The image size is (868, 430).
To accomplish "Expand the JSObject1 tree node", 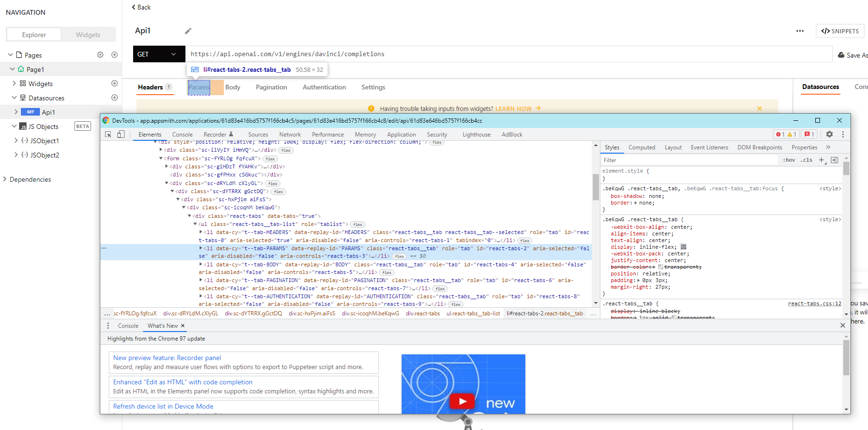I will 16,140.
